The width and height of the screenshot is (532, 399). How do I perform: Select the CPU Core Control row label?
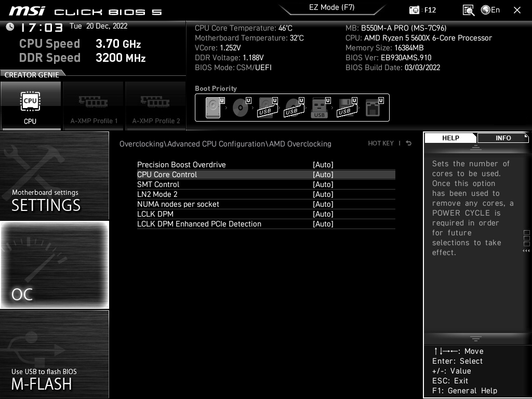pos(167,175)
